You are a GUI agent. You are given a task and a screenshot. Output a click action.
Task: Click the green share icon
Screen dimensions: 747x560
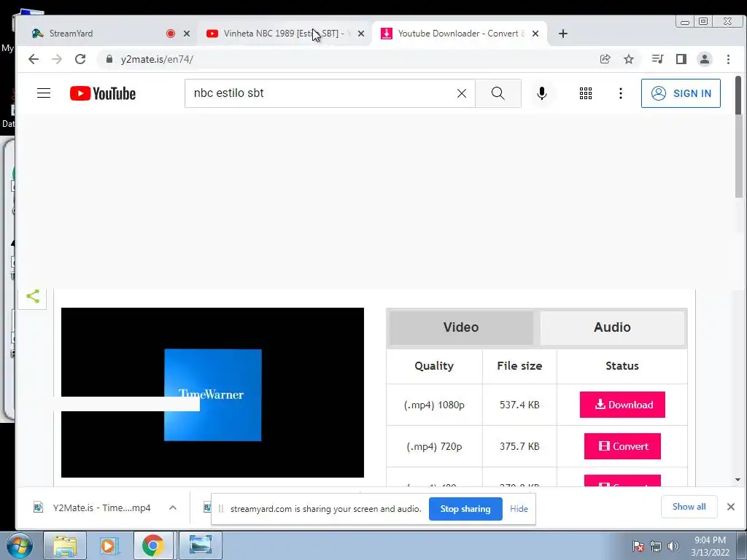click(x=33, y=296)
